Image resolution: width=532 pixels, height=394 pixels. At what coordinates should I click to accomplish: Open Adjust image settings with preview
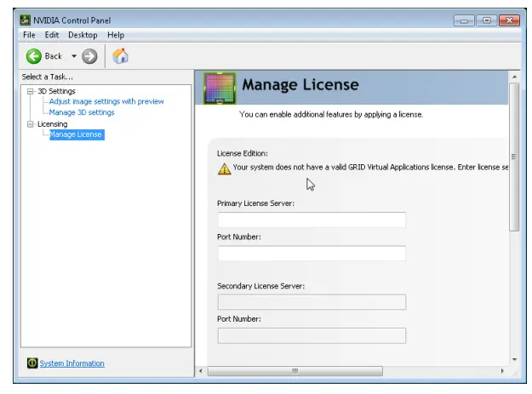106,101
